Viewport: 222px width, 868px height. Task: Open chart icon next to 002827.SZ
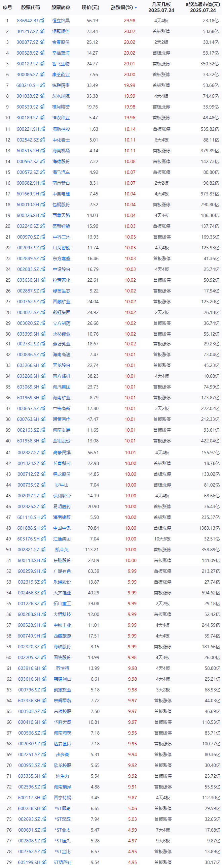click(43, 453)
